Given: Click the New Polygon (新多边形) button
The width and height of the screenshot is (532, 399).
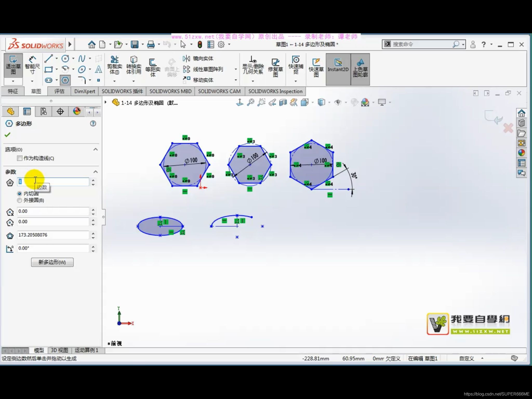Looking at the screenshot, I should coord(52,262).
